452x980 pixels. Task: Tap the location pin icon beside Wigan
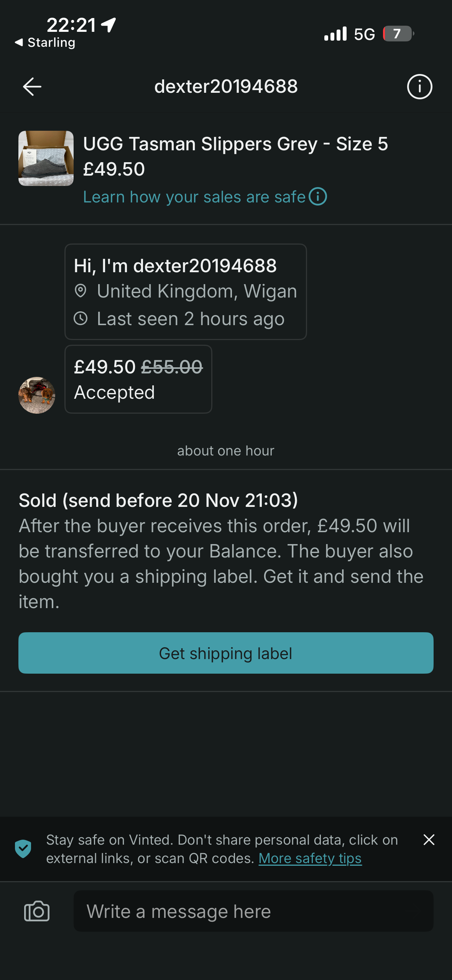pos(81,291)
